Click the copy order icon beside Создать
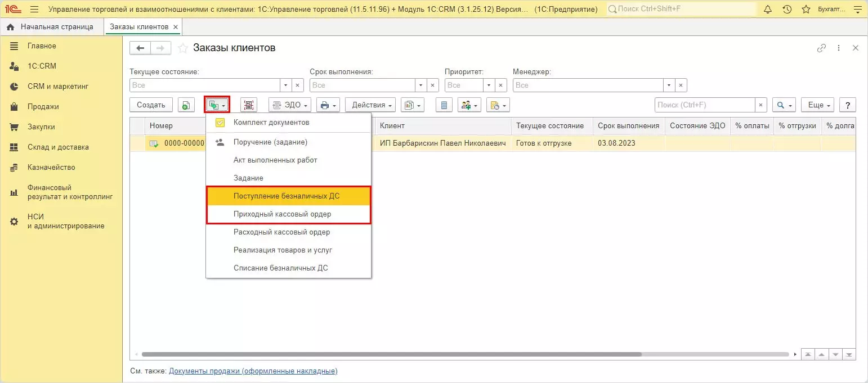This screenshot has height=383, width=868. [186, 105]
